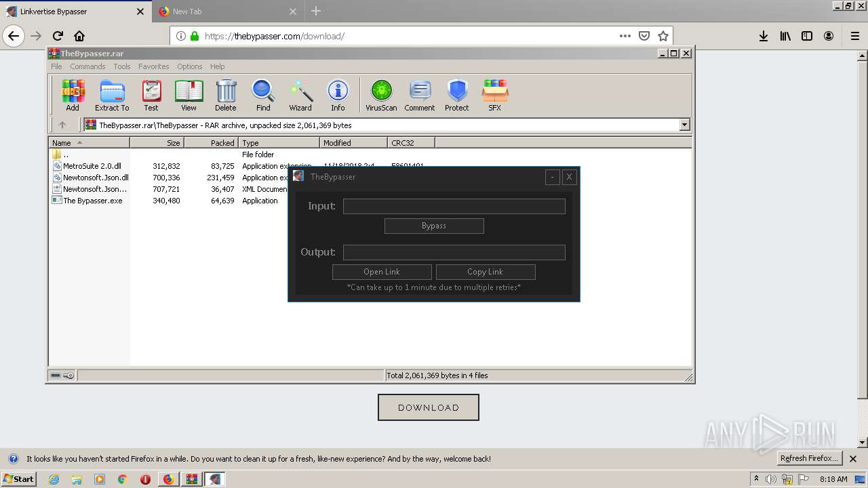
Task: Start VirusScan on the archive
Action: click(381, 95)
